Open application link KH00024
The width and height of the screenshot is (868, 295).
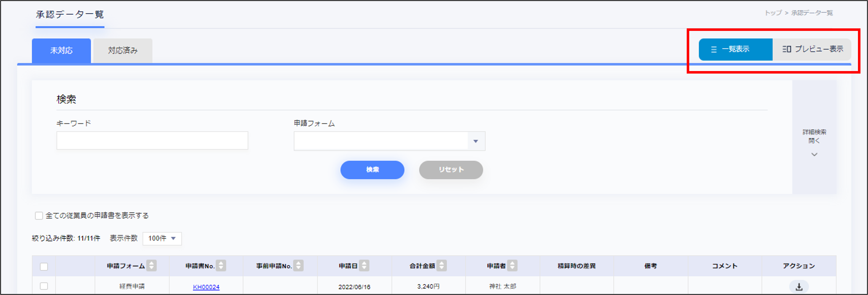[206, 287]
